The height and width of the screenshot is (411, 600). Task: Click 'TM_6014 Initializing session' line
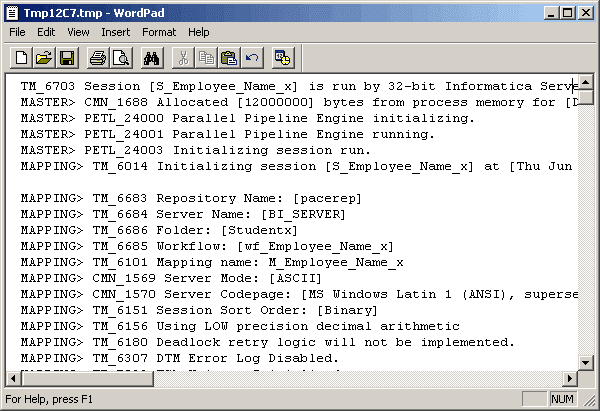tap(297, 166)
